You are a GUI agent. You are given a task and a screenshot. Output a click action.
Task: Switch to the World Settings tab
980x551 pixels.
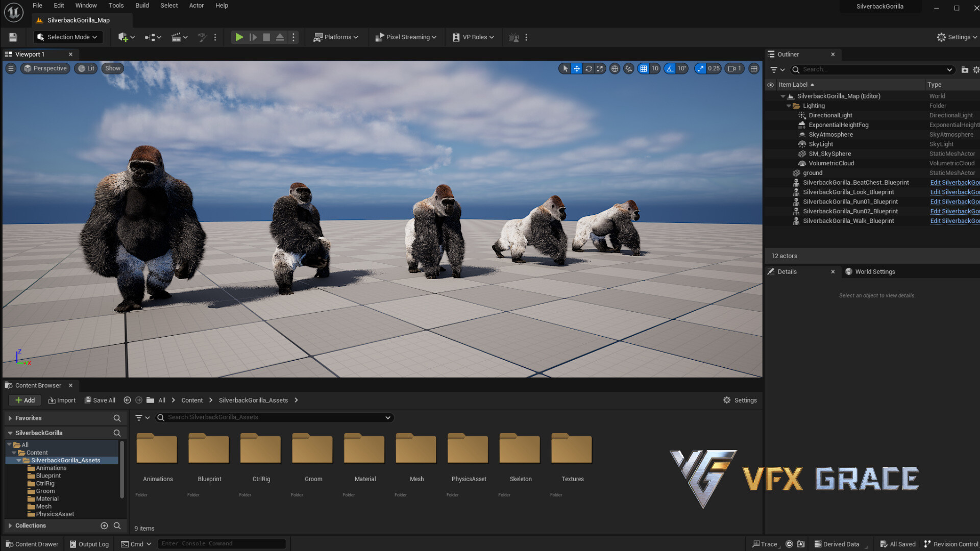point(875,271)
